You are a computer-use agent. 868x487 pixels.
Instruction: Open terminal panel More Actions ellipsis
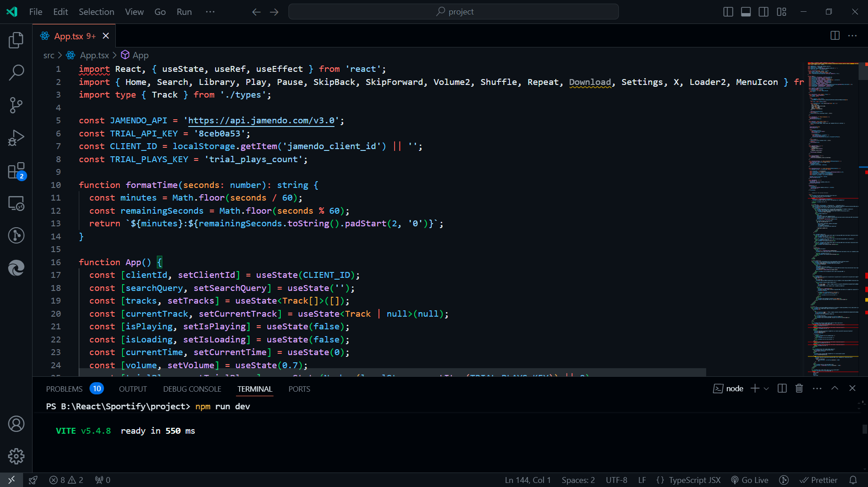click(817, 389)
